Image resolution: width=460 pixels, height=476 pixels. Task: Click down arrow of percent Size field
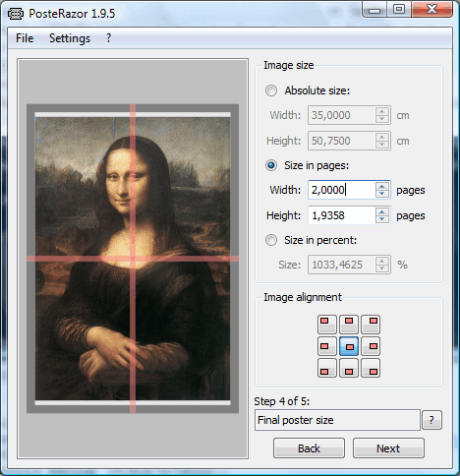382,268
